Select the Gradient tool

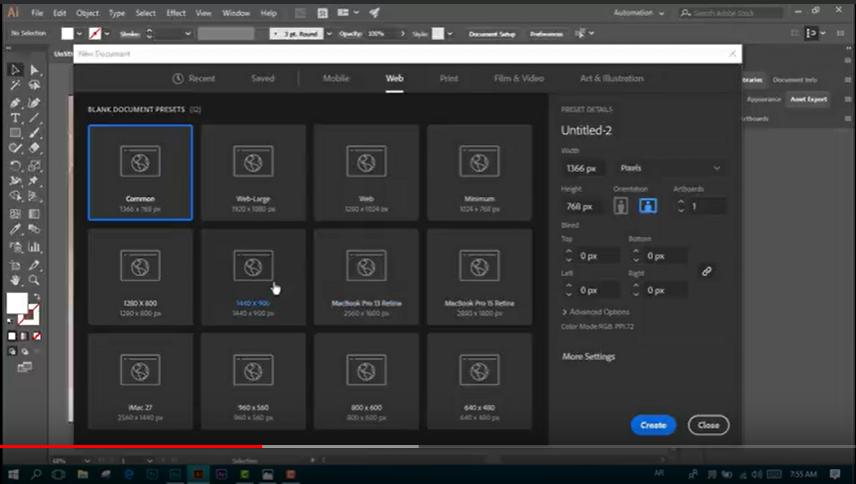coord(34,213)
